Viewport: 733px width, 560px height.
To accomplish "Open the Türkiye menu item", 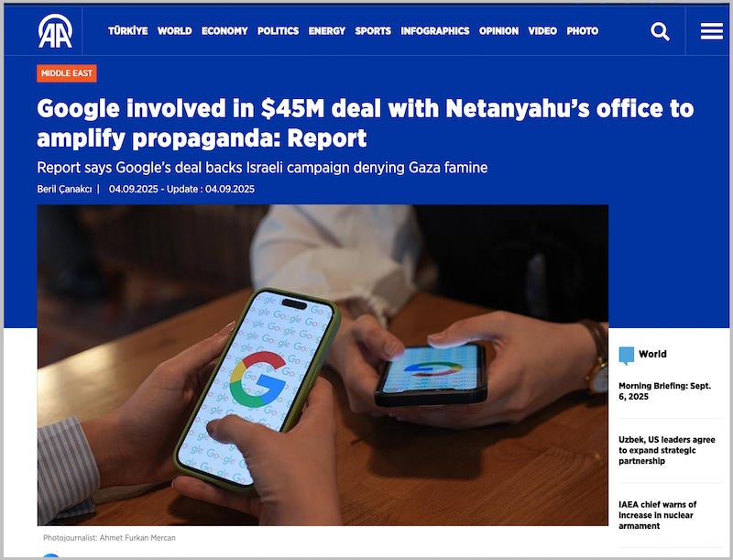I will point(128,31).
